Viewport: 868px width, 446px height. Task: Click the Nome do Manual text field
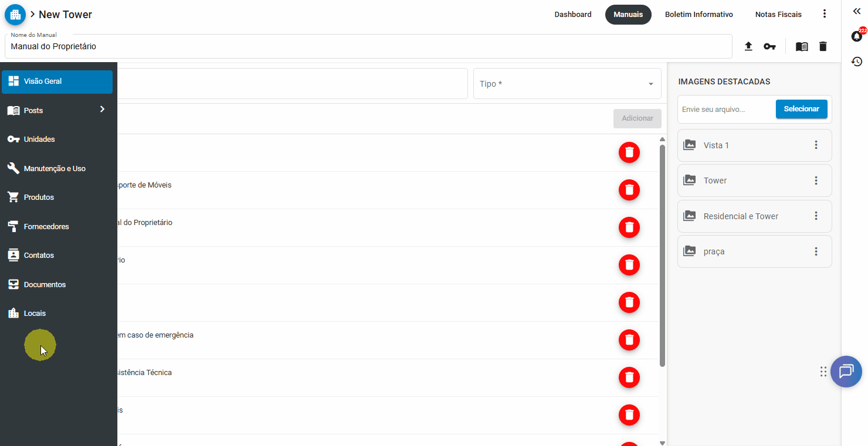tap(368, 46)
